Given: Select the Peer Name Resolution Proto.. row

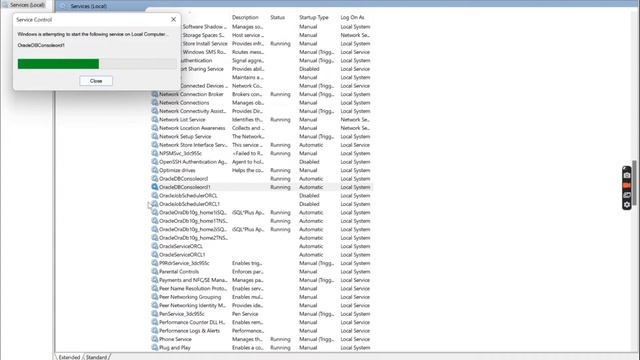Looking at the screenshot, I should (261, 288).
